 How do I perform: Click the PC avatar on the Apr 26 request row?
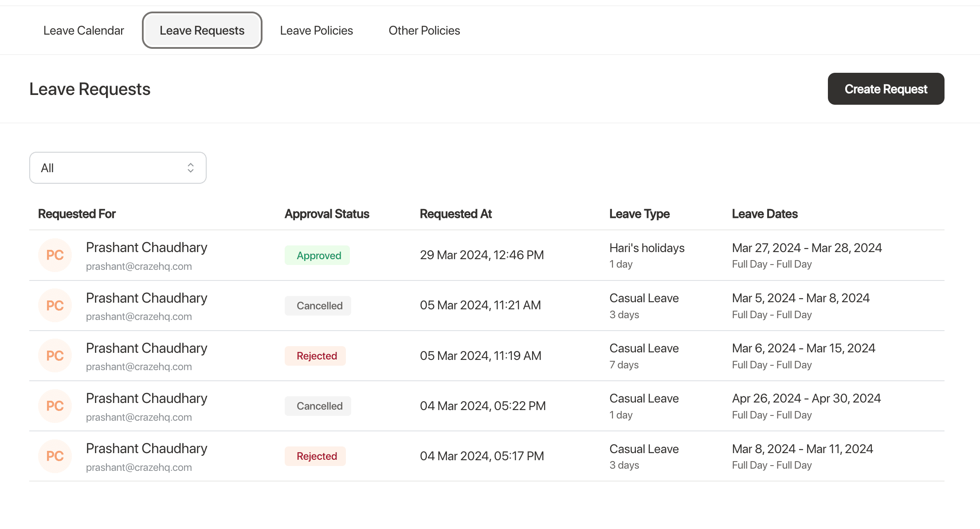(55, 406)
